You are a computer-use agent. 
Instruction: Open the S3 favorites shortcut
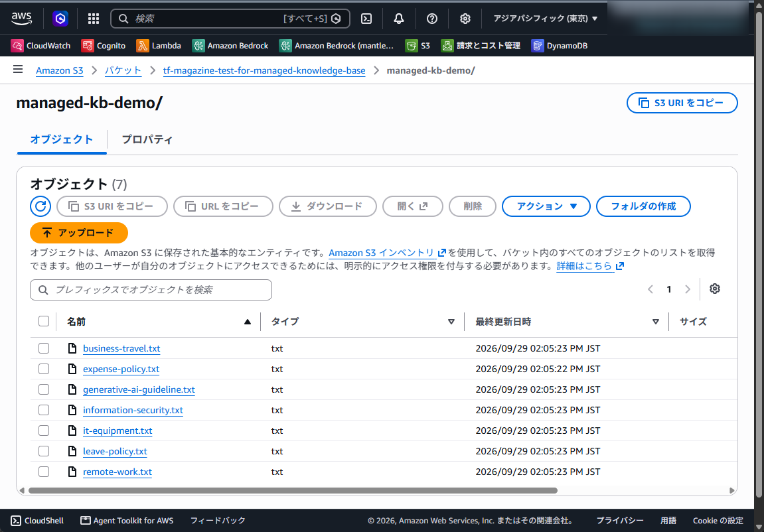pyautogui.click(x=418, y=46)
